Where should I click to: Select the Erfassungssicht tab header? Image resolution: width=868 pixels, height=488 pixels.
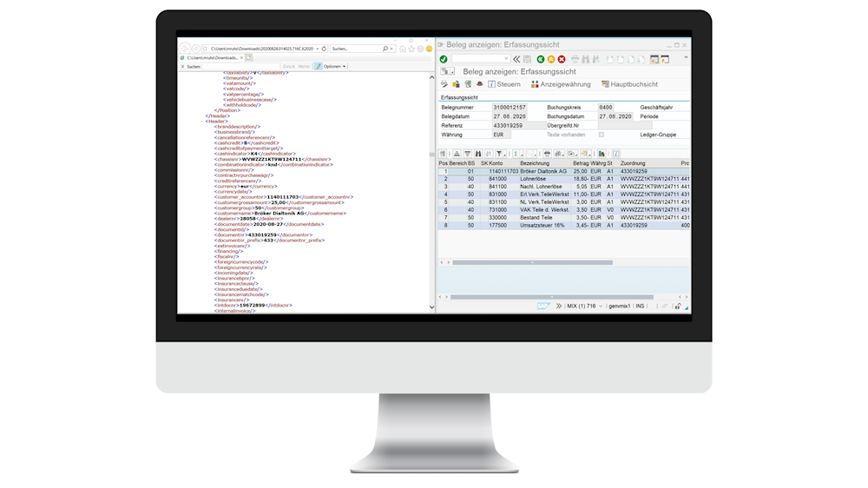(x=459, y=97)
